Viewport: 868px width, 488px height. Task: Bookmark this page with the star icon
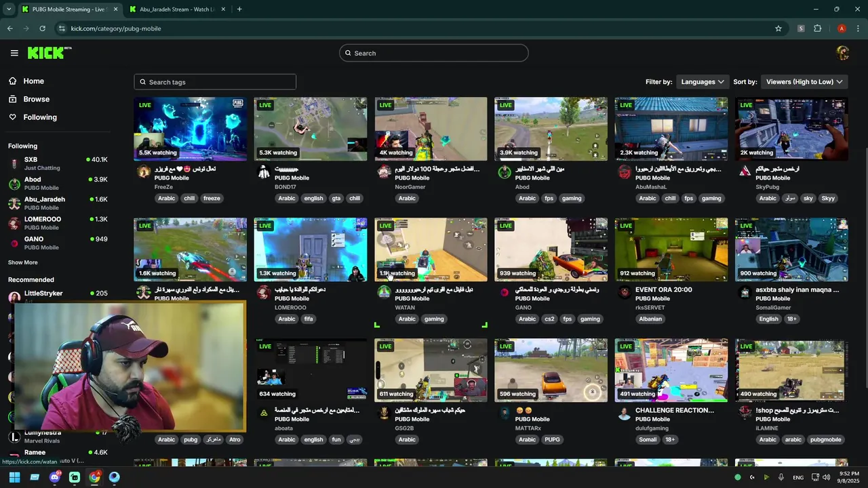(x=778, y=28)
